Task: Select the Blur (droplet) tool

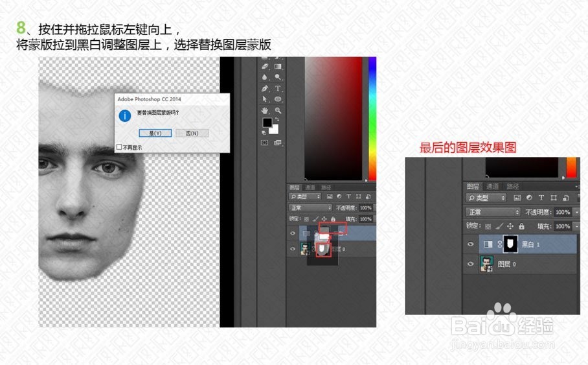Action: pos(265,77)
